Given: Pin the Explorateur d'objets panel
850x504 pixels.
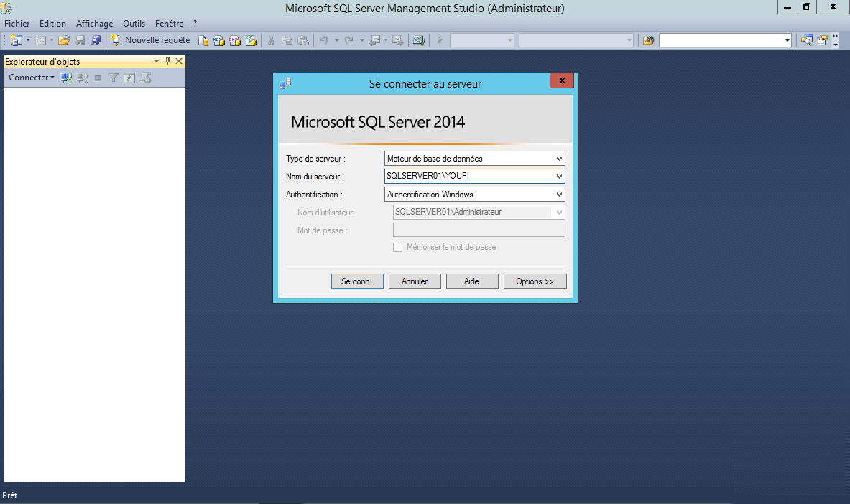Looking at the screenshot, I should [167, 61].
